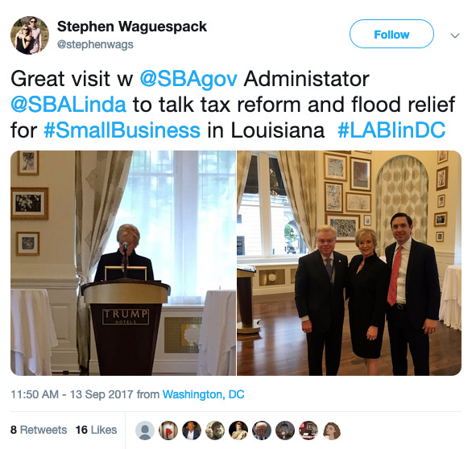The image size is (476, 449).
Task: Open the eighth liker's avatar
Action: 308,430
